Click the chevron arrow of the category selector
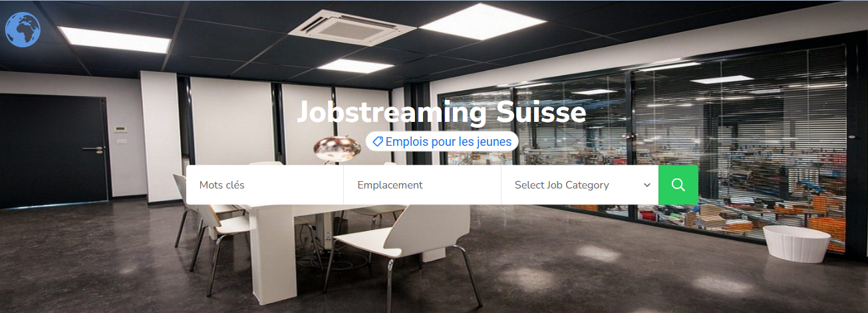 coord(647,185)
